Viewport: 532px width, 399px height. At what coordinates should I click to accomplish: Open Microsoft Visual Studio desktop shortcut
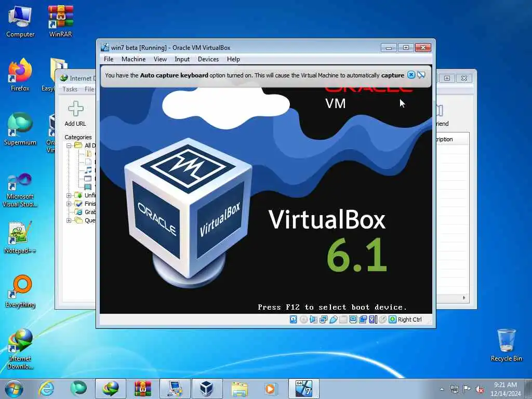point(20,190)
